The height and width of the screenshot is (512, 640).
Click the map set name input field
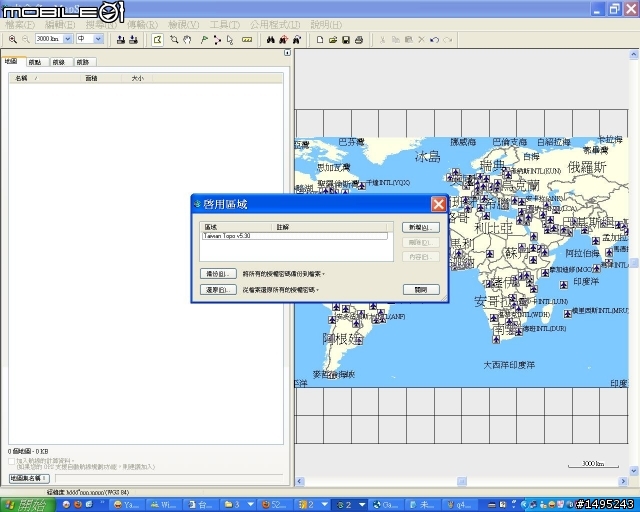pos(169,478)
